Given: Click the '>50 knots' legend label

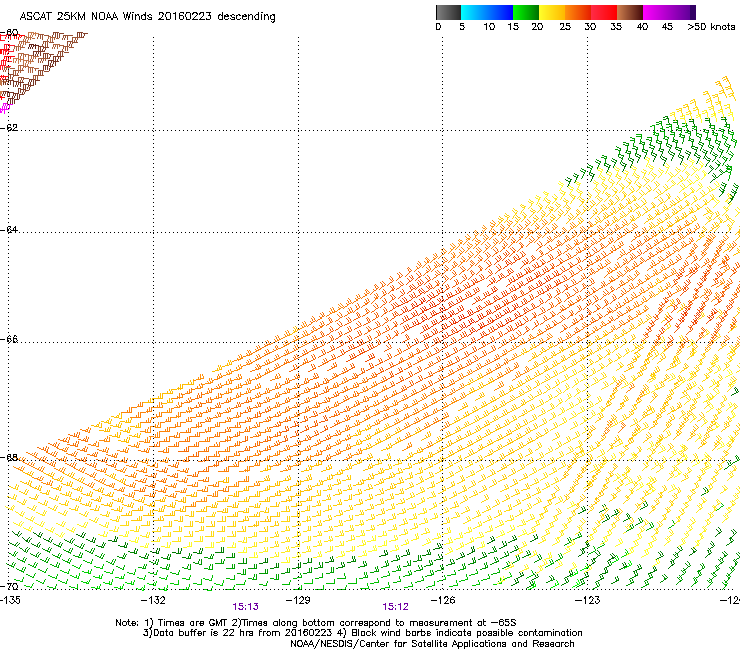Looking at the screenshot, I should 711,27.
